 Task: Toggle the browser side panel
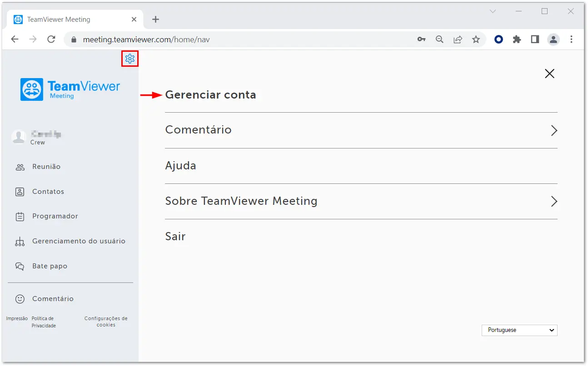tap(535, 40)
